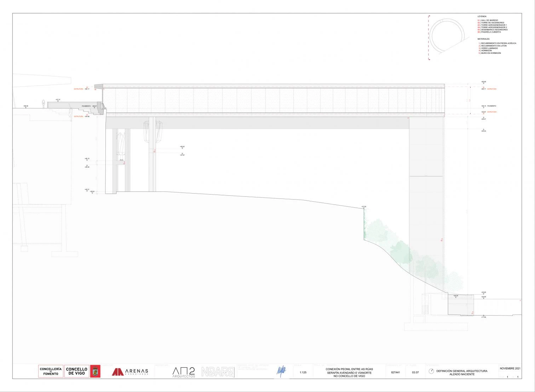Click the NOARQ outlined logo
The width and height of the screenshot is (535, 392).
(x=218, y=372)
